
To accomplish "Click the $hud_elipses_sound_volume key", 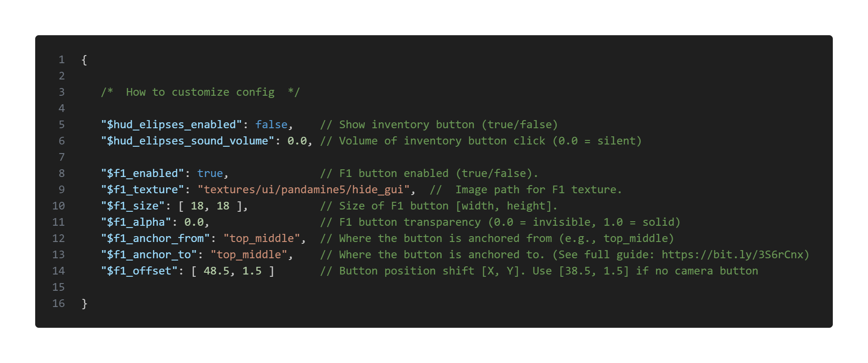I will (188, 141).
